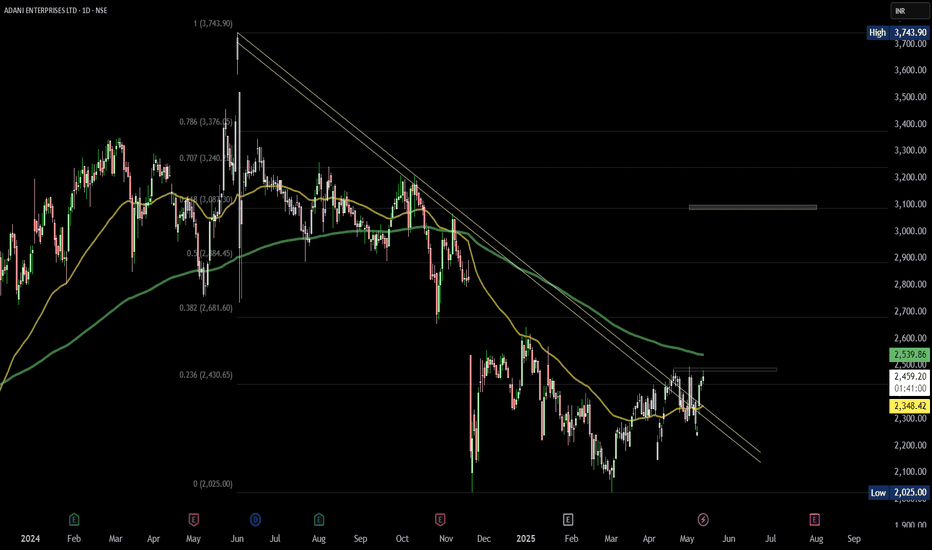The image size is (932, 550).
Task: Click the 3,600.00 price scale value
Action: [x=910, y=70]
